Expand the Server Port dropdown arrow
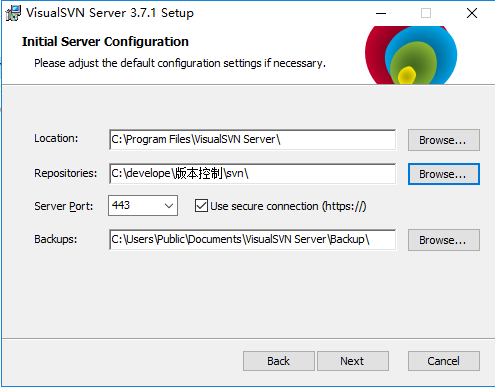The width and height of the screenshot is (495, 387). tap(169, 206)
